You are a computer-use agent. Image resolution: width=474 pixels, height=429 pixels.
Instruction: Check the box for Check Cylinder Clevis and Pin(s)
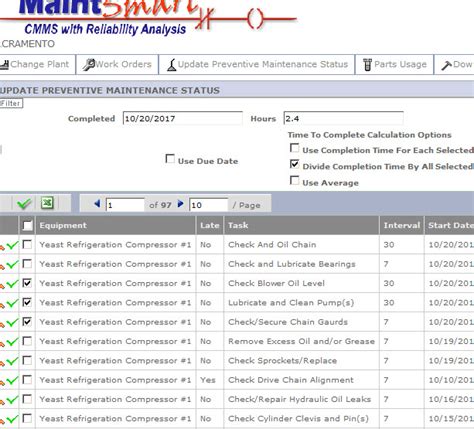coord(27,418)
